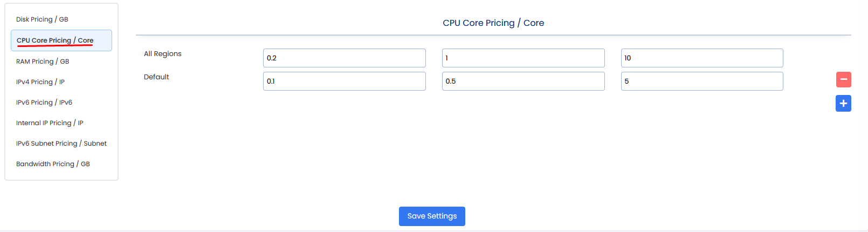Focus Default row field containing 0.5
Image resolution: width=868 pixels, height=232 pixels.
pyautogui.click(x=523, y=81)
